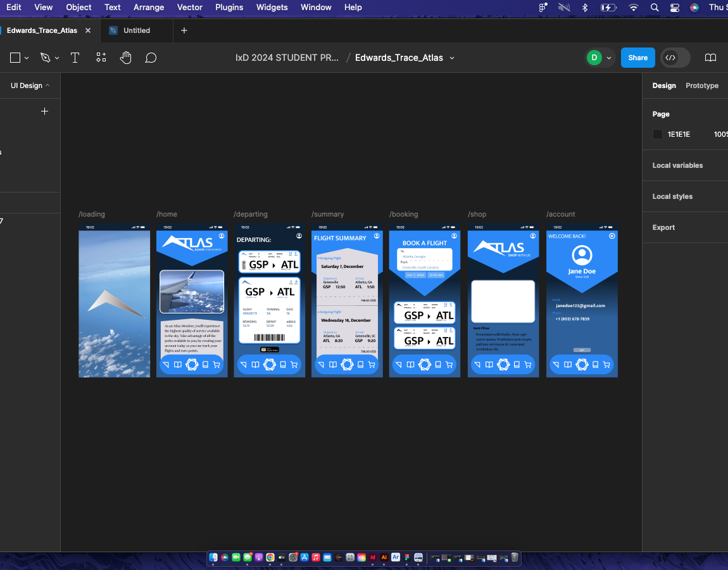Select the /home frame label

(x=166, y=214)
